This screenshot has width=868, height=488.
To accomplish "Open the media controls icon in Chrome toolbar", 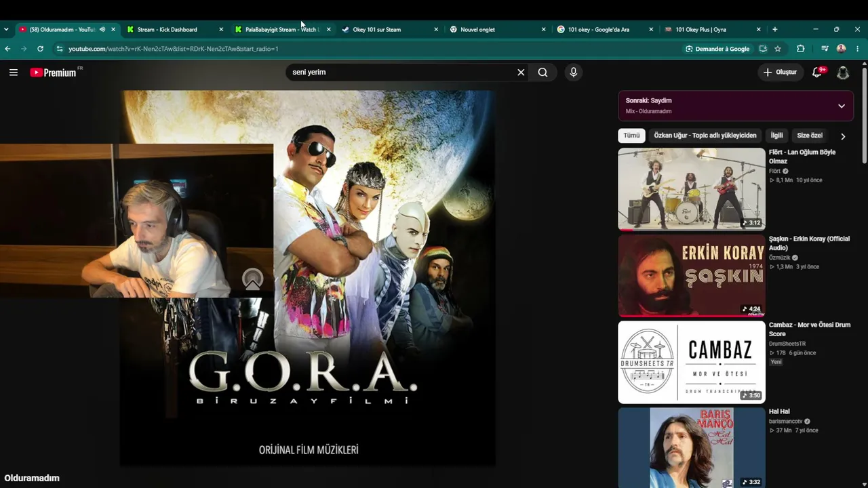I will [x=825, y=49].
